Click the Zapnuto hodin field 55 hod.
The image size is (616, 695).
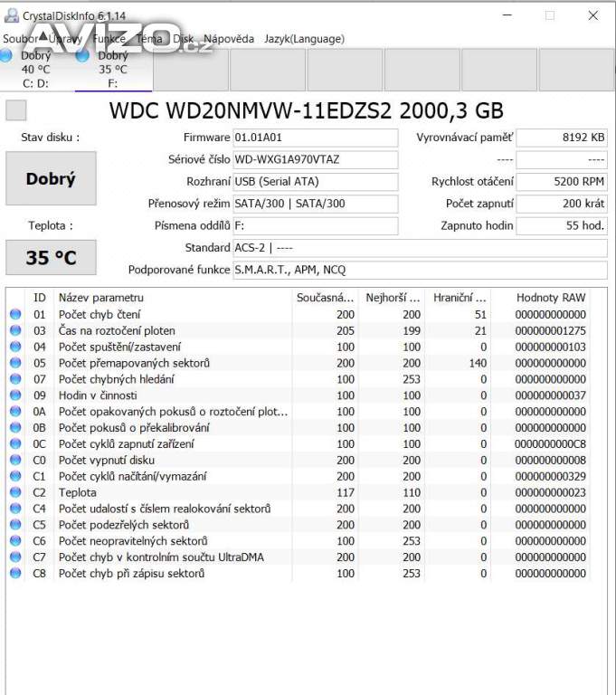(562, 225)
